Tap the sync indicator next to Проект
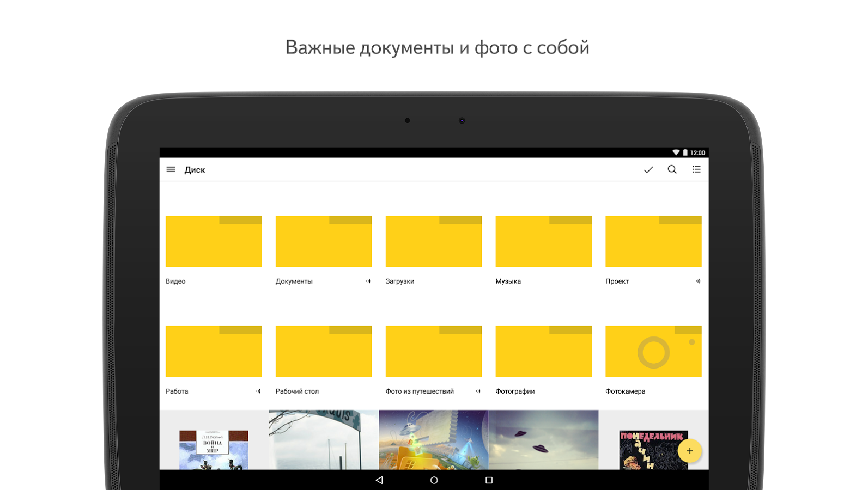868x490 pixels. pos(698,281)
